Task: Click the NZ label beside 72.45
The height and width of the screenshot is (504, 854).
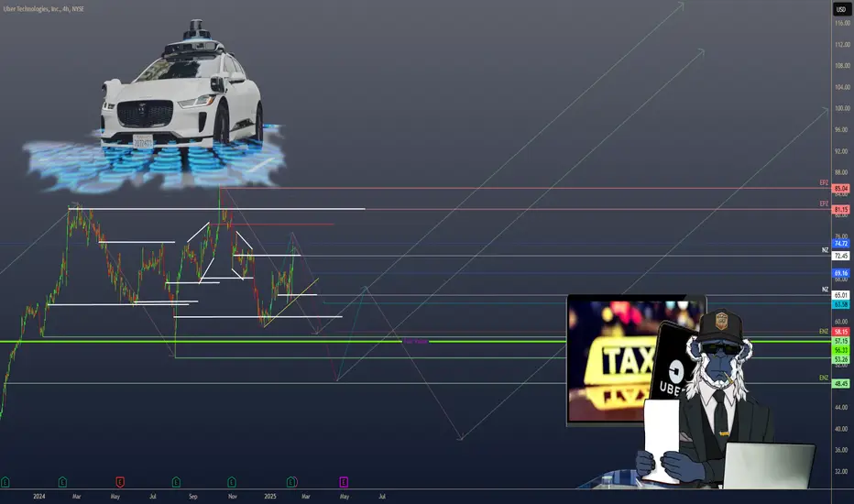Action: tap(825, 250)
